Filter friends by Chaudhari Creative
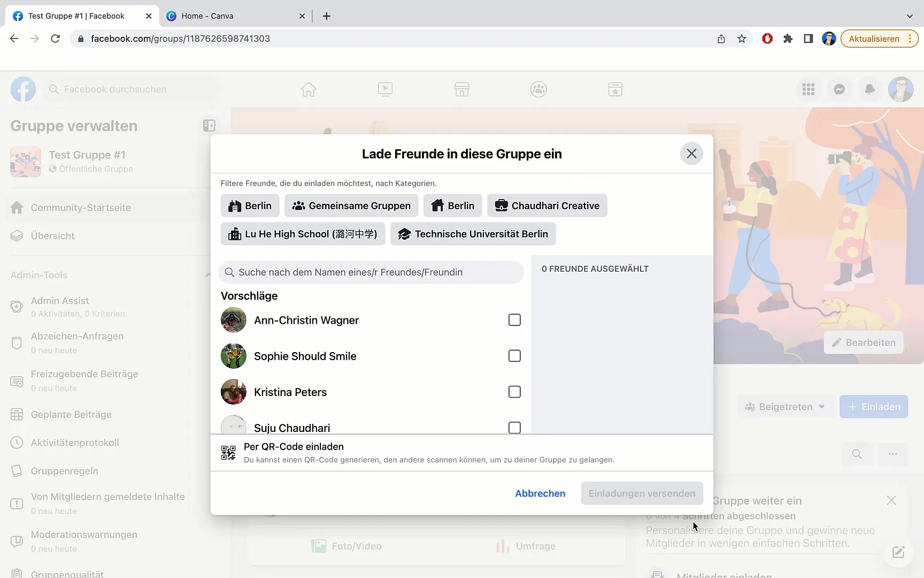This screenshot has height=578, width=924. click(547, 206)
